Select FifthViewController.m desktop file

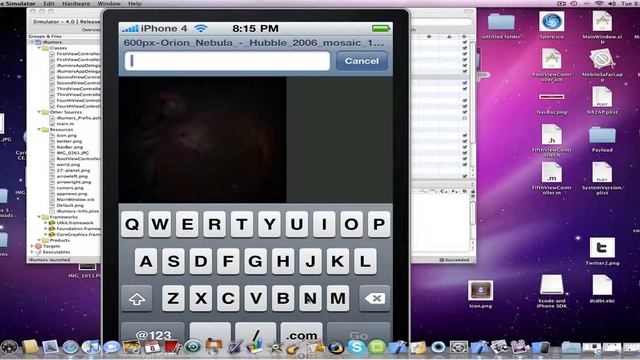[551, 178]
